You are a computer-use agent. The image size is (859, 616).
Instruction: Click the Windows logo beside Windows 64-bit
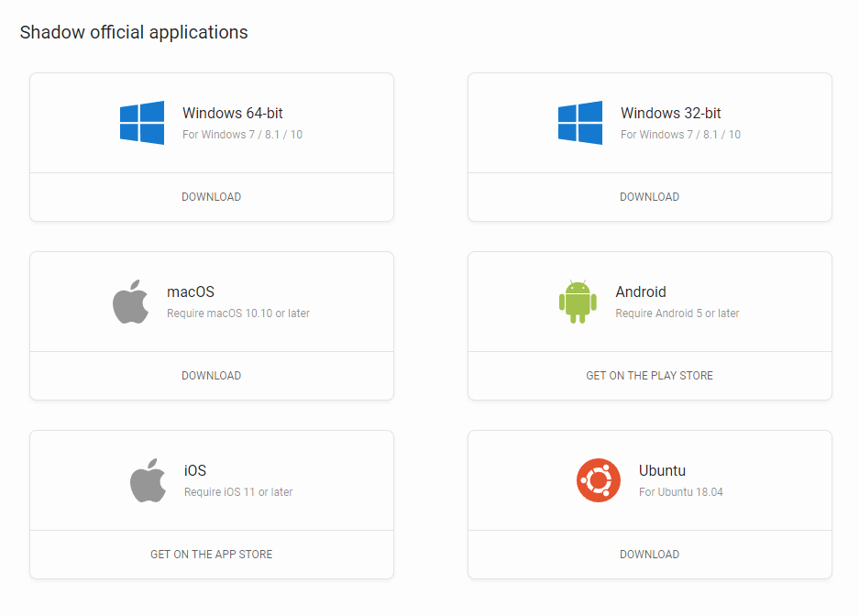click(x=142, y=123)
